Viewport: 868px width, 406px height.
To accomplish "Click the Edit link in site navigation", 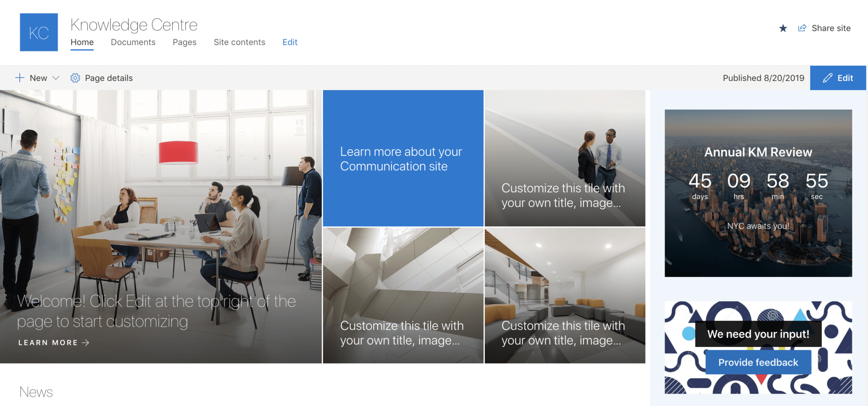I will tap(290, 42).
